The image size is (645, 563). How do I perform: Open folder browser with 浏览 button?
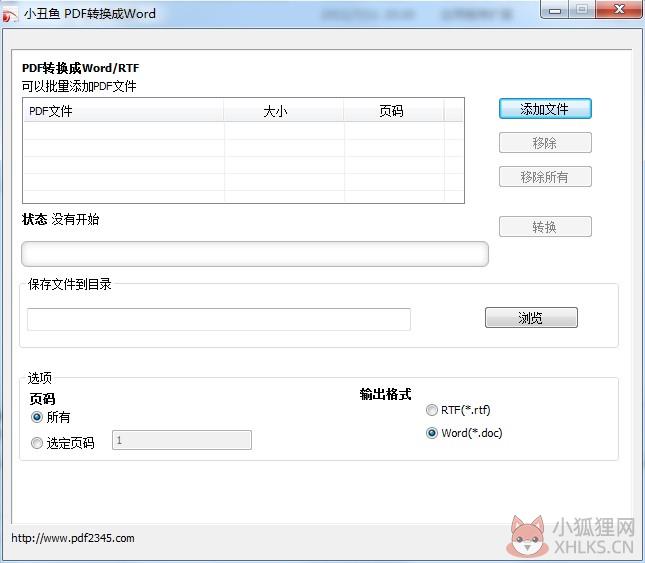pos(531,317)
